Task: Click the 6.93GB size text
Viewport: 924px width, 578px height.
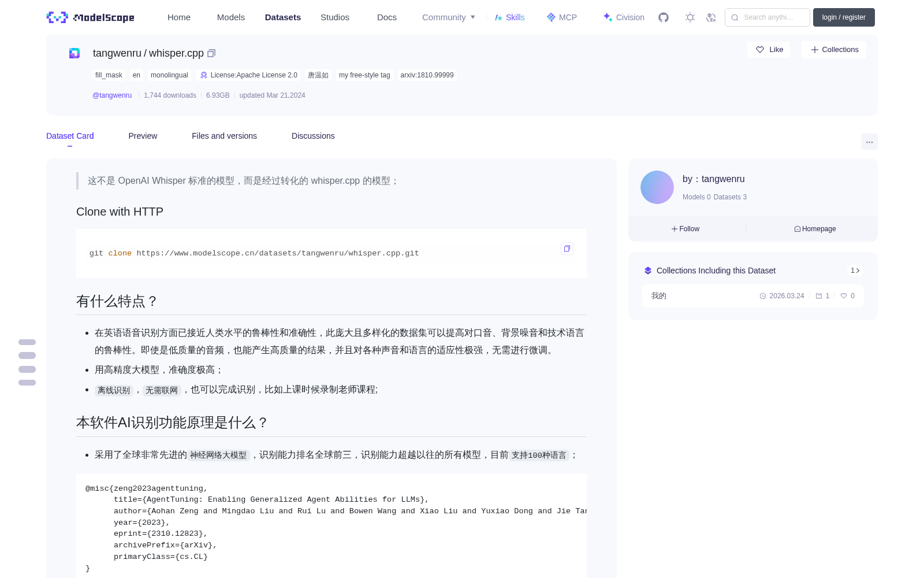Action: 218,95
